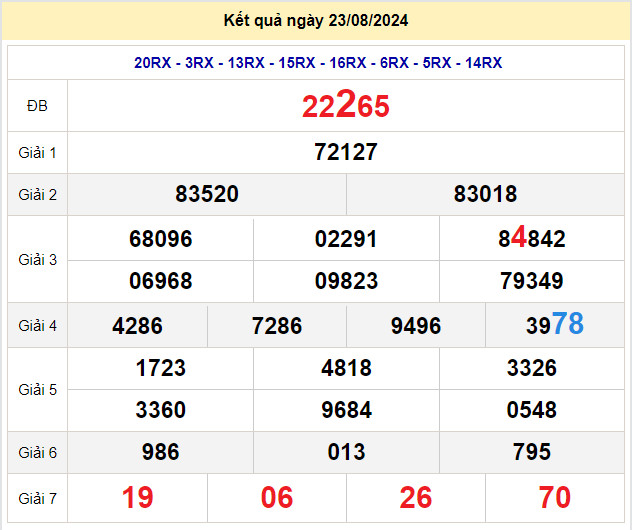Select the Giải 5 number 4818

tap(346, 368)
